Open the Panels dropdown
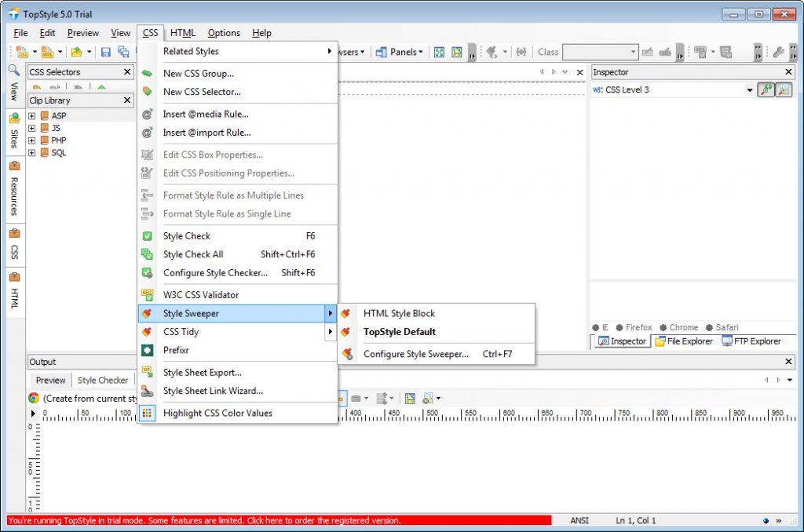 point(400,52)
